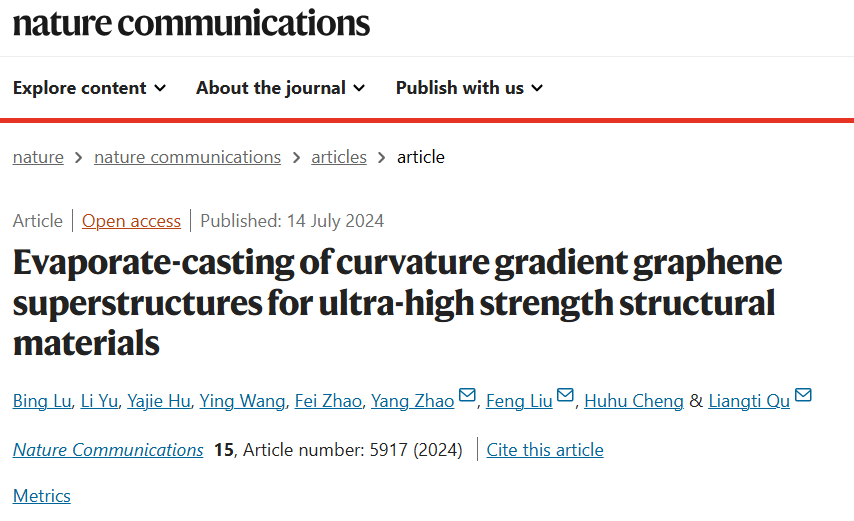Click the Cite this article link
This screenshot has width=854, height=521.
[545, 450]
